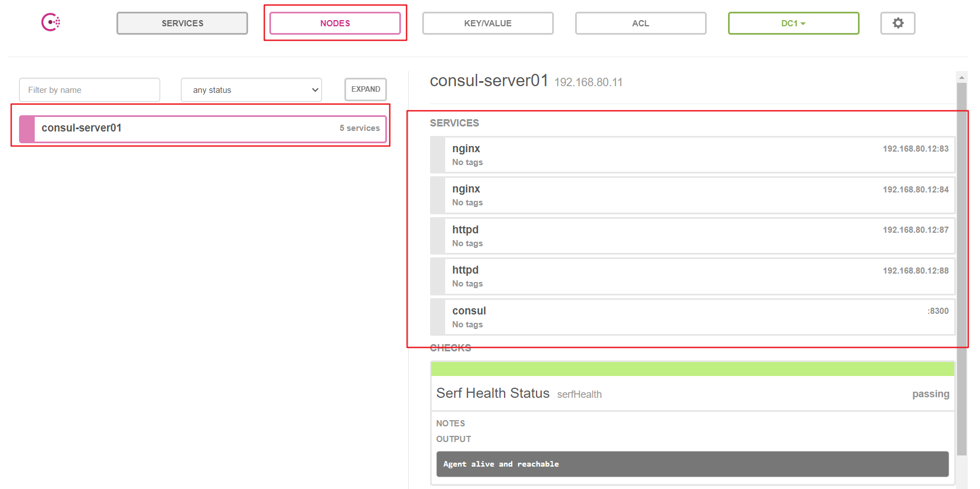Click the 192.168.80.11 node address
980x489 pixels.
click(589, 82)
